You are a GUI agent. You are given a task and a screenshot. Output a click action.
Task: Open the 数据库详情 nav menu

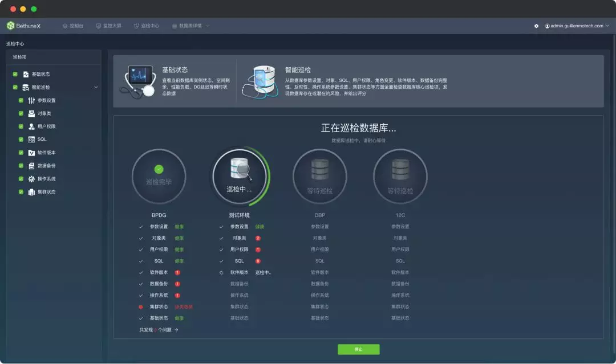point(191,26)
